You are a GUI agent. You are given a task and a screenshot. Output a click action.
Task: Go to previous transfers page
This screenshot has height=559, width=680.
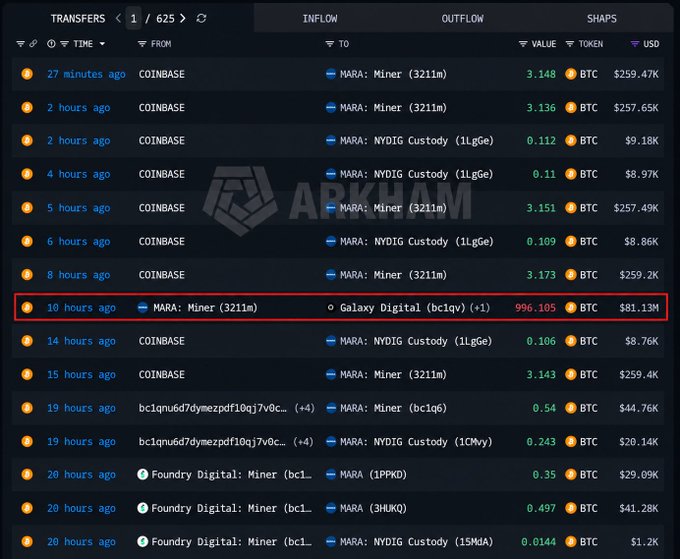[x=118, y=18]
